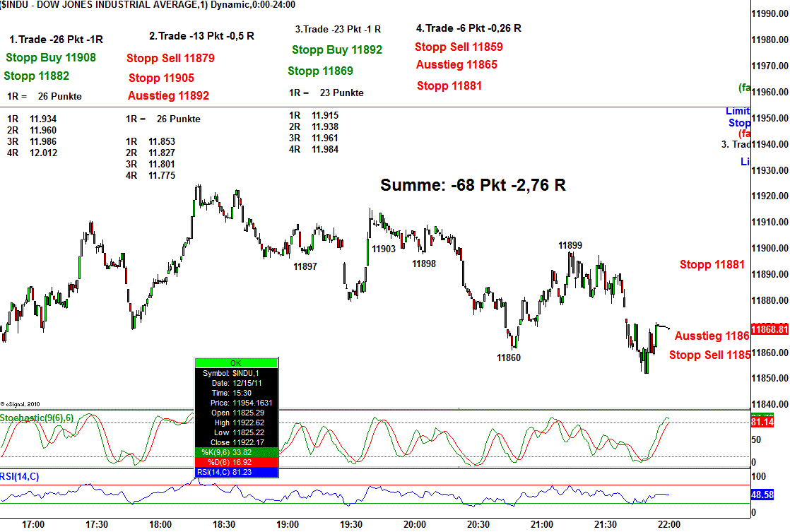790x532 pixels.
Task: Click the 19:30 mark on time axis
Action: [x=351, y=524]
